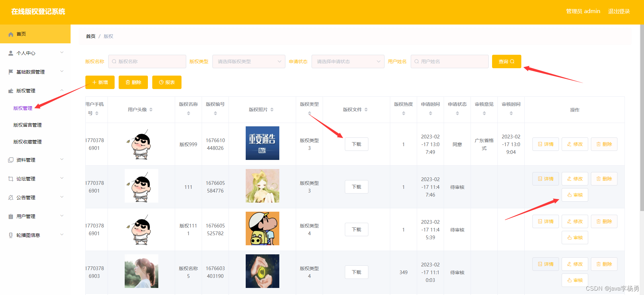Click 删除 for 版权名称5 row
This screenshot has height=295, width=644.
[x=604, y=264]
